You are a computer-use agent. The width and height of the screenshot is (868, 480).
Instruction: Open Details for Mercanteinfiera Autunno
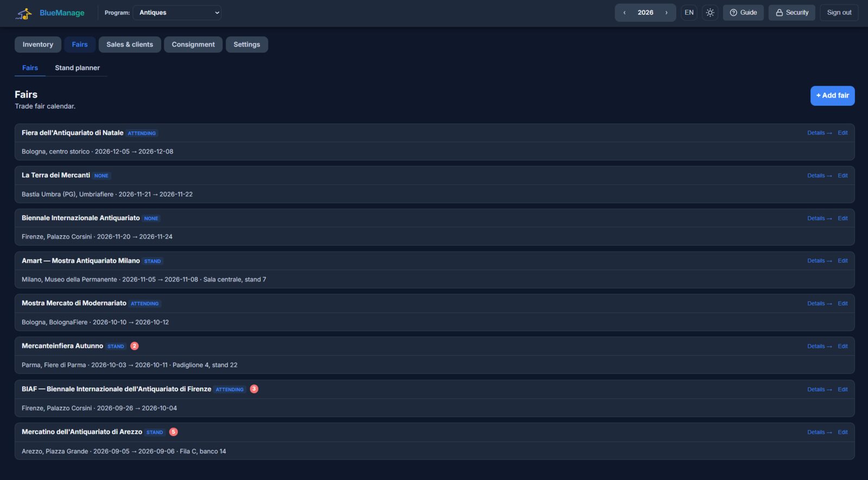[819, 347]
